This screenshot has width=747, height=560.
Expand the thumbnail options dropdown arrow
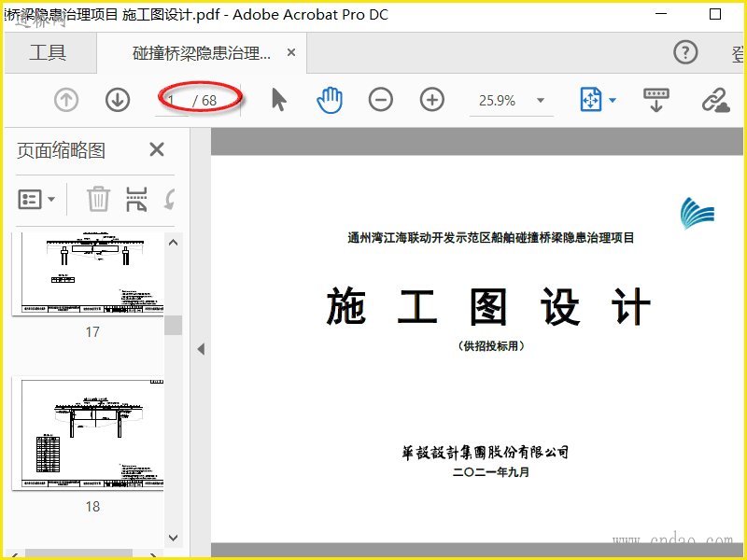[x=51, y=199]
